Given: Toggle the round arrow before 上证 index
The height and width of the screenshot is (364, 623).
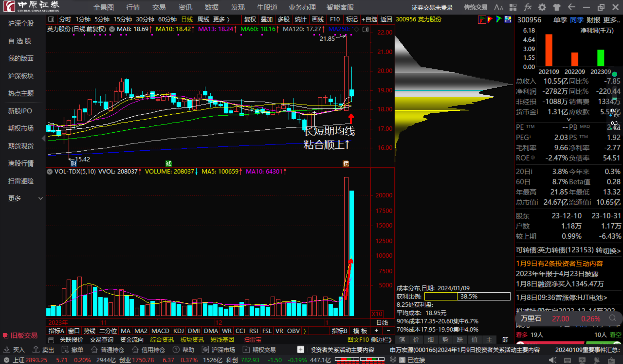Looking at the screenshot, I should pos(7,360).
